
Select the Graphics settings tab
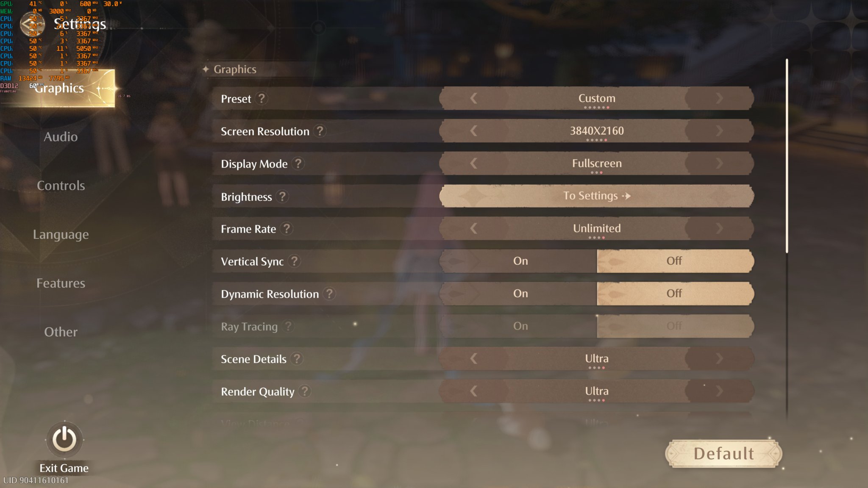(x=60, y=88)
